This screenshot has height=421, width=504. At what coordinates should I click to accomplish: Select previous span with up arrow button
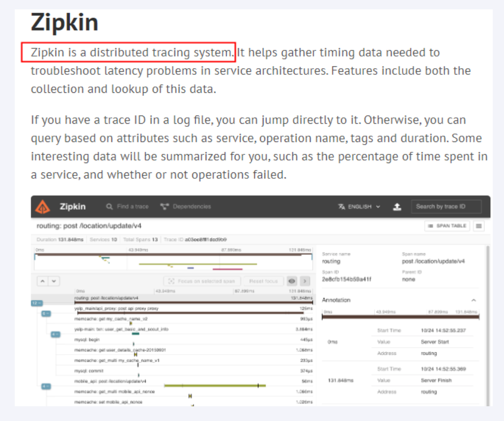point(43,281)
